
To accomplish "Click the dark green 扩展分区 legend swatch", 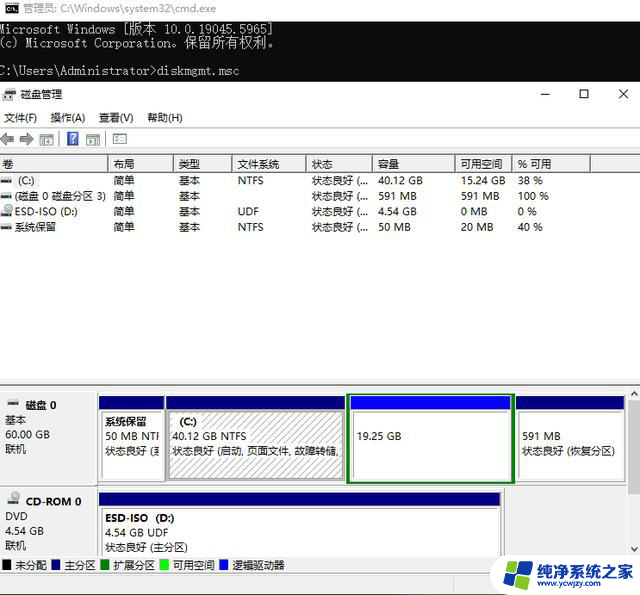I will point(105,565).
